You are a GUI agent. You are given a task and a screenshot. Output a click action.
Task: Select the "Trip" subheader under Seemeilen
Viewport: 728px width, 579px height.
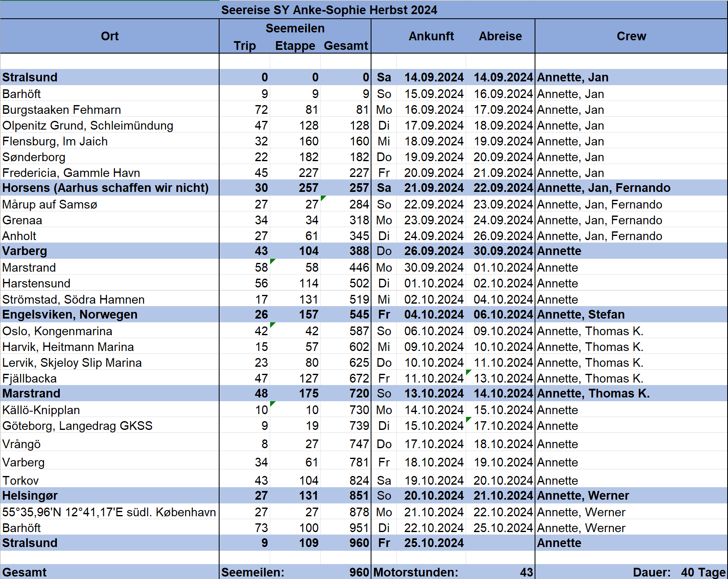pos(244,46)
